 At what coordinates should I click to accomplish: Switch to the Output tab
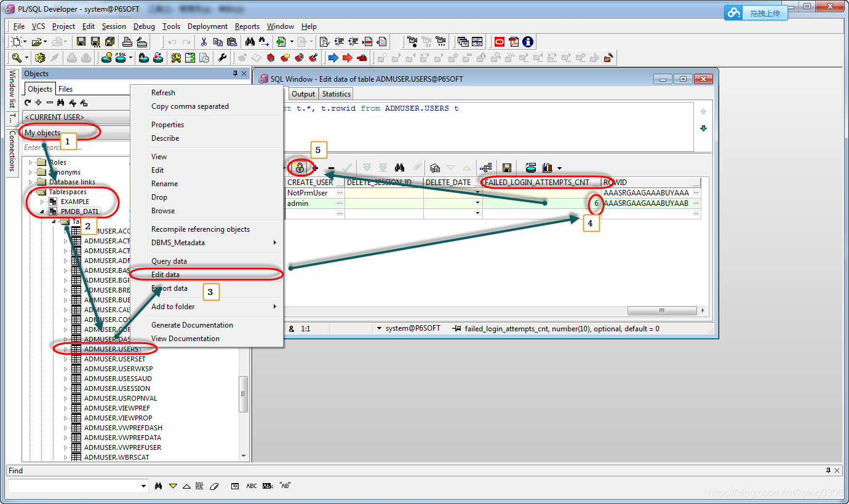pos(303,94)
